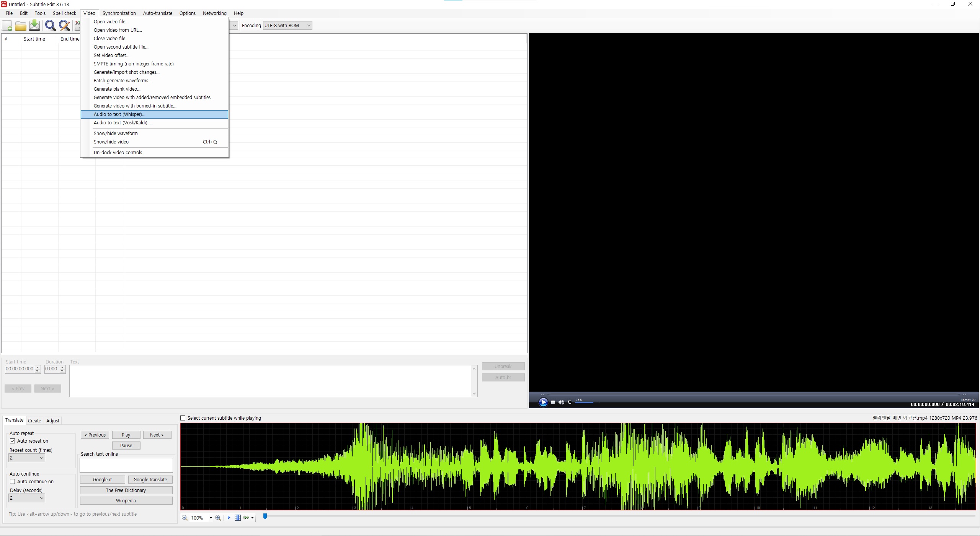Screen dimensions: 980x536
Task: Click the Open file folder icon
Action: pos(21,26)
